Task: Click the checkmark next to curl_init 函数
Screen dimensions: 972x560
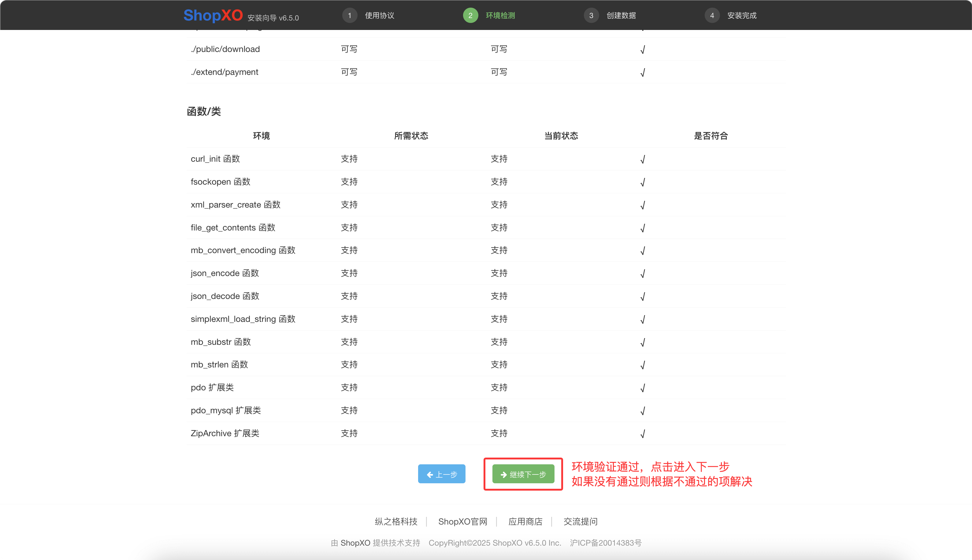Action: pyautogui.click(x=643, y=159)
